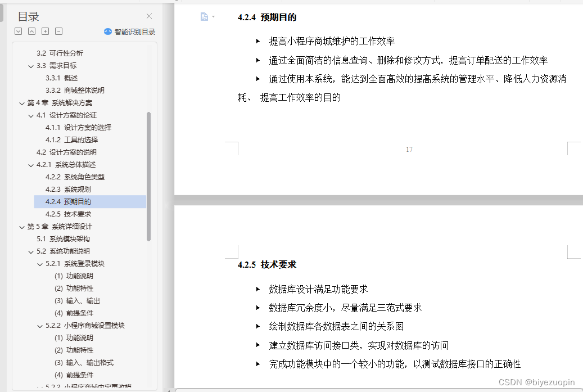583x392 pixels.
Task: Click the page number 17 in the footer
Action: (409, 150)
